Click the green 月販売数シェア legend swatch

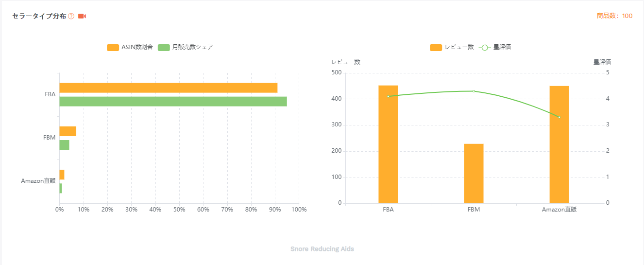tap(164, 47)
